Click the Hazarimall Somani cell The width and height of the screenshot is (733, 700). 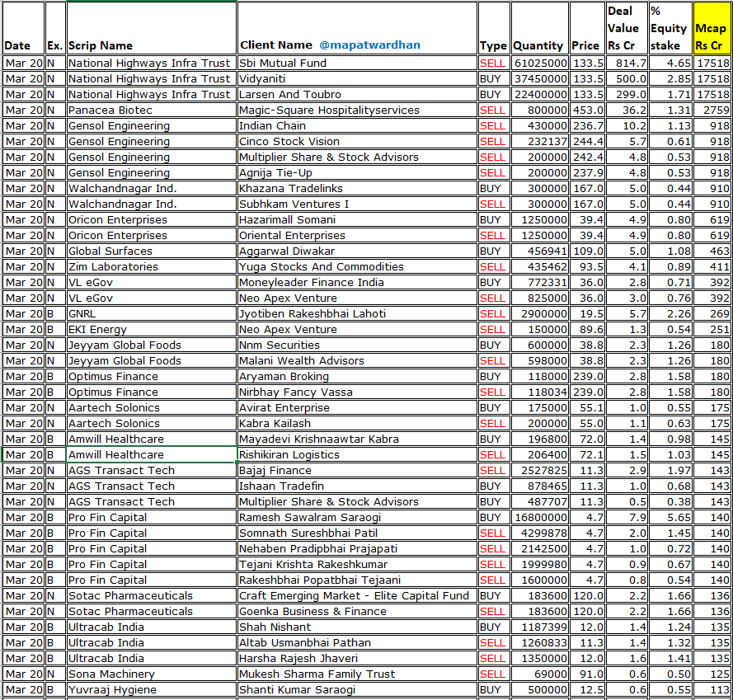(x=357, y=220)
